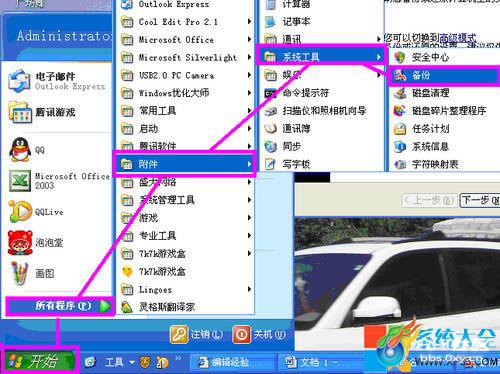Open 工具 toolbar dropdown on taskbar

point(119,362)
